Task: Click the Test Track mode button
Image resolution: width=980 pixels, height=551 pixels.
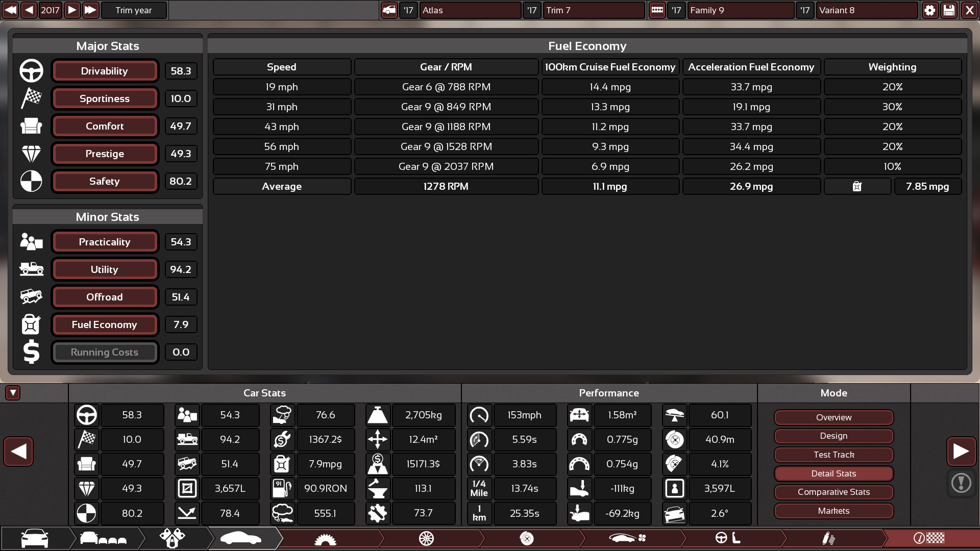Action: (x=834, y=455)
